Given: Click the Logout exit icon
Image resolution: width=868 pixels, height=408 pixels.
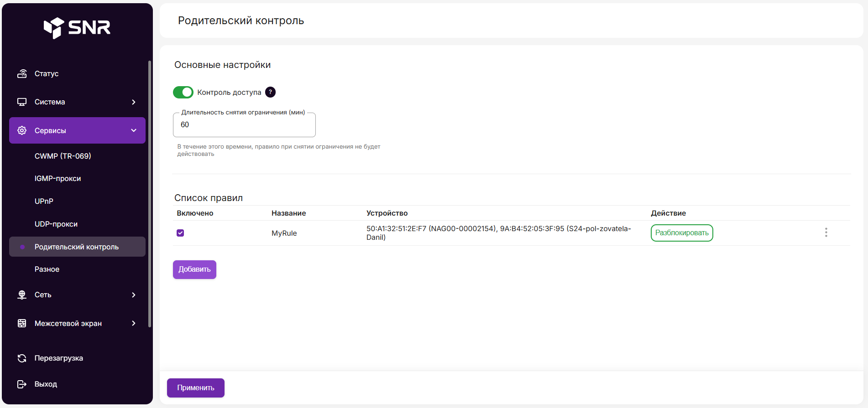Looking at the screenshot, I should tap(22, 384).
